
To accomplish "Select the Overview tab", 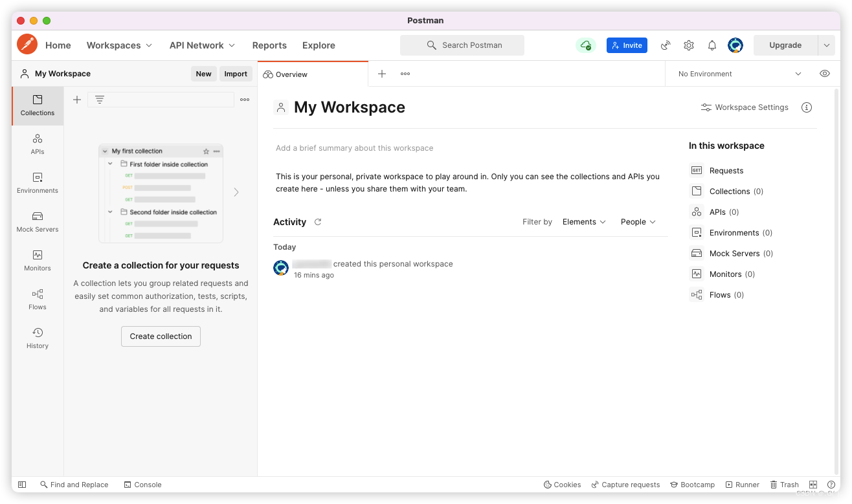I will point(313,74).
